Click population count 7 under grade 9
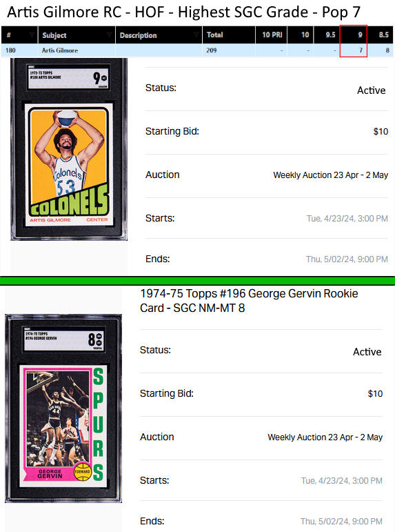395x532 pixels. coord(361,50)
